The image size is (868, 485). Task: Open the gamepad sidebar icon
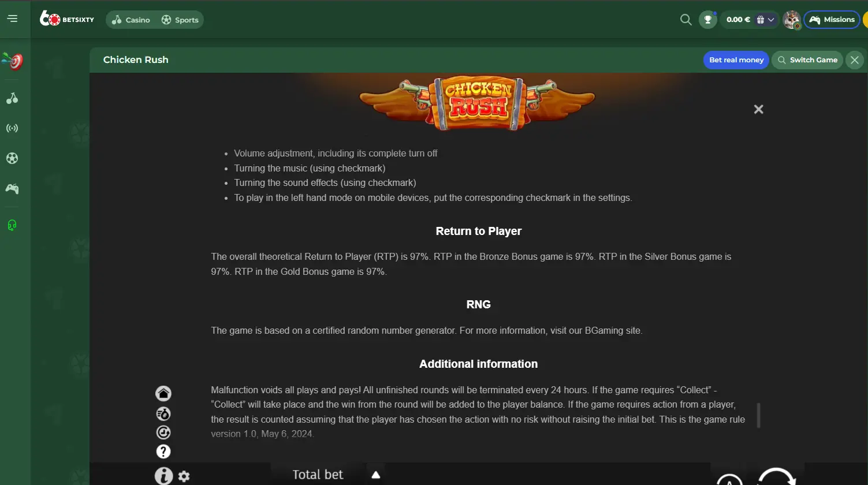(x=12, y=188)
